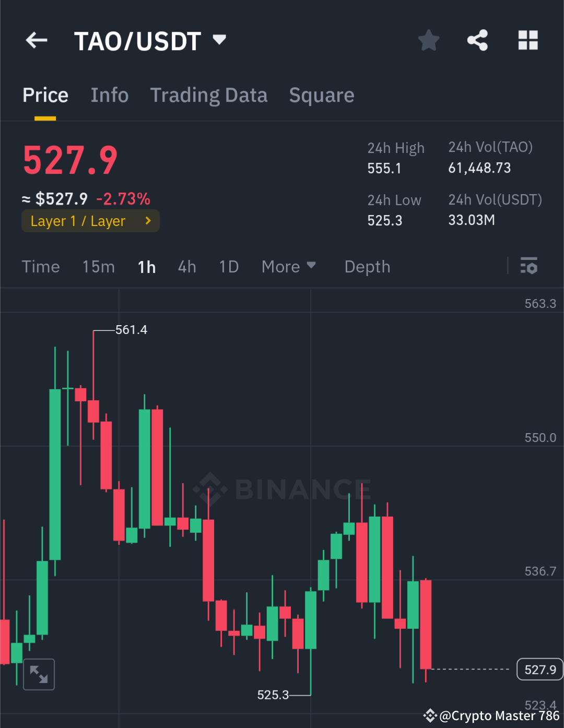Screen dimensions: 564x728
Task: Expand the chart to fullscreen view
Action: pyautogui.click(x=39, y=674)
